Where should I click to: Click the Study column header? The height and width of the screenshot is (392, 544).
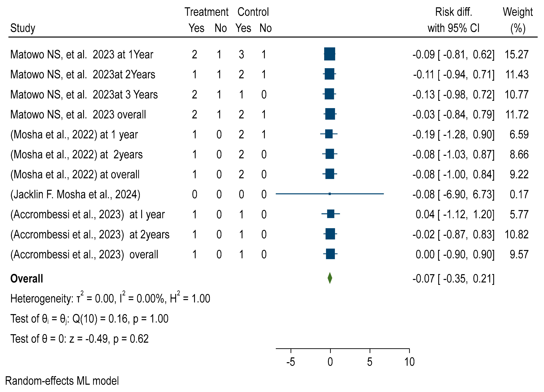click(23, 28)
